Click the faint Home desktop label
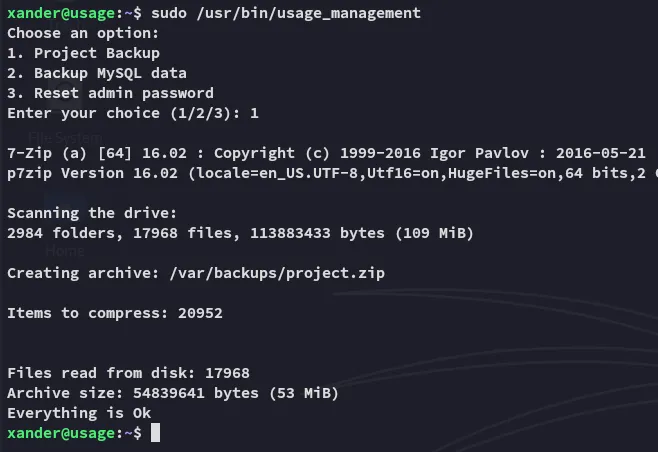 coord(64,251)
